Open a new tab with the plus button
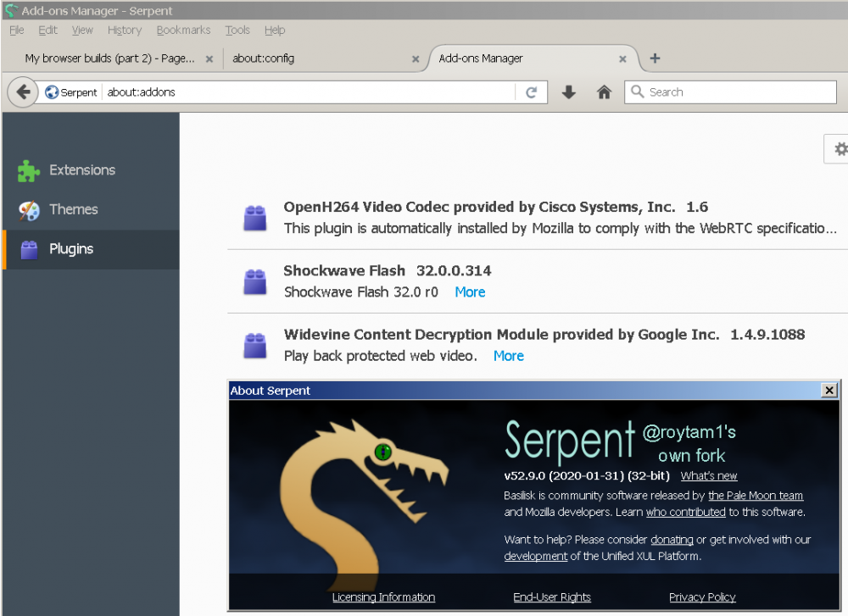Image resolution: width=848 pixels, height=616 pixels. (x=655, y=58)
